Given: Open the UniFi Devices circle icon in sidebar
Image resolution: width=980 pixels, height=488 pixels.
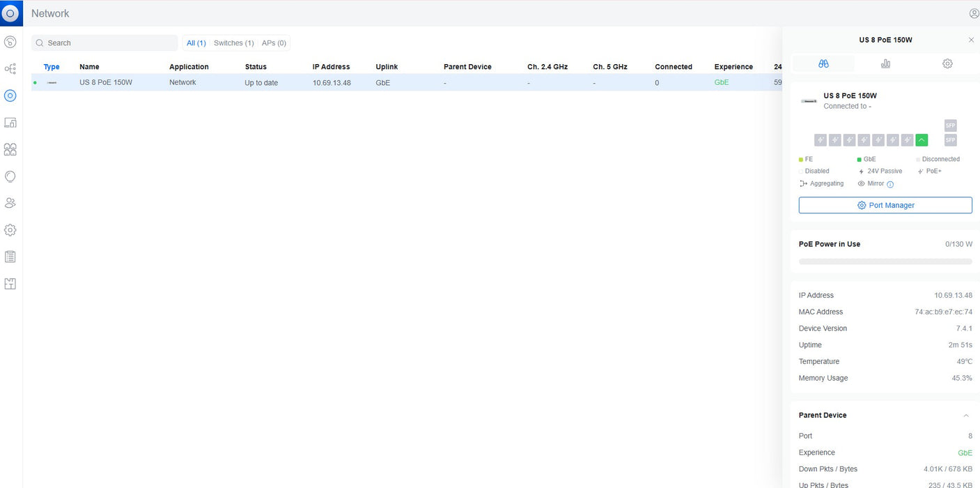Looking at the screenshot, I should [10, 96].
